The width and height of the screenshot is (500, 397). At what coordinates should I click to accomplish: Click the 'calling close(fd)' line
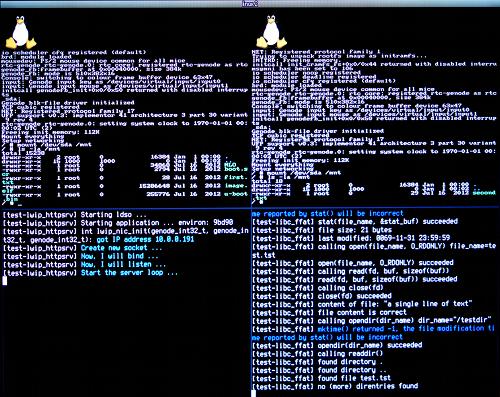(x=317, y=287)
